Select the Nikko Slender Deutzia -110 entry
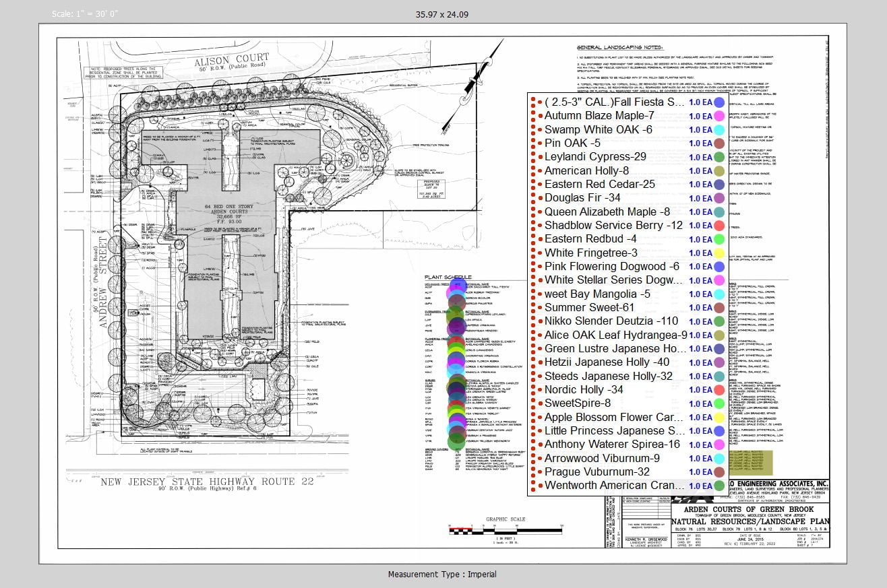The height and width of the screenshot is (588, 887). 611,321
